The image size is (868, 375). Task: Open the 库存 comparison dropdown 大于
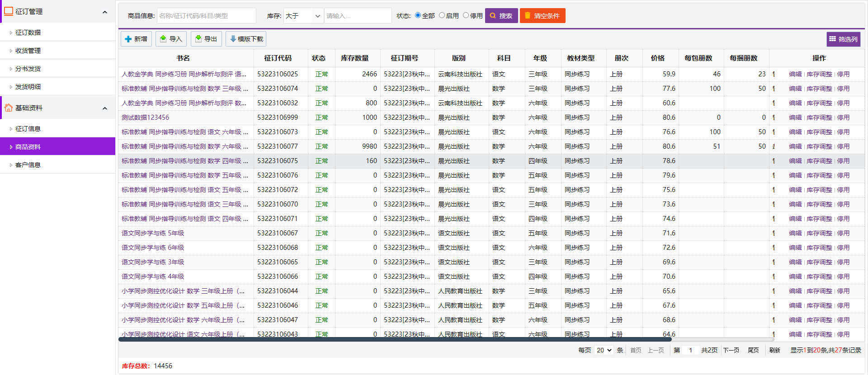[303, 16]
